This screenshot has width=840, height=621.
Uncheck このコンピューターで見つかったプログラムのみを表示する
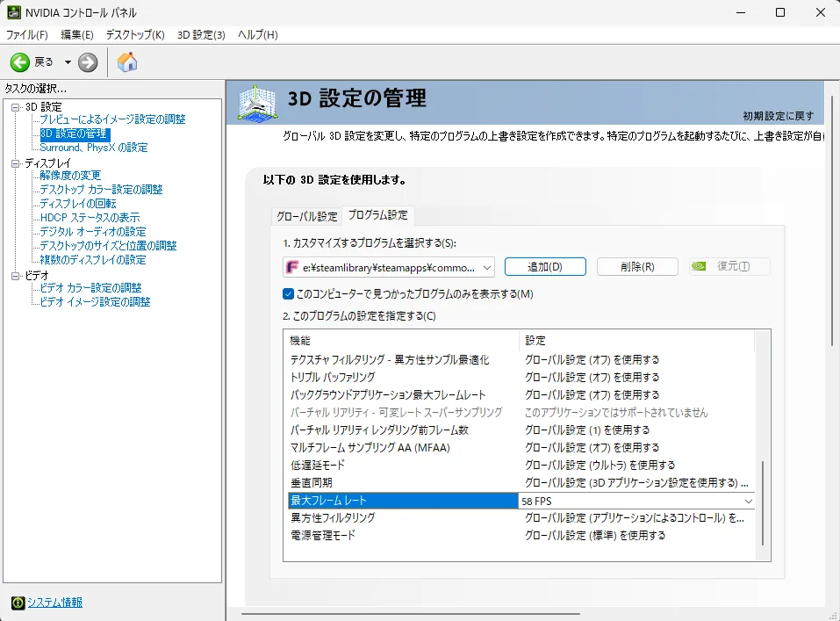click(285, 294)
